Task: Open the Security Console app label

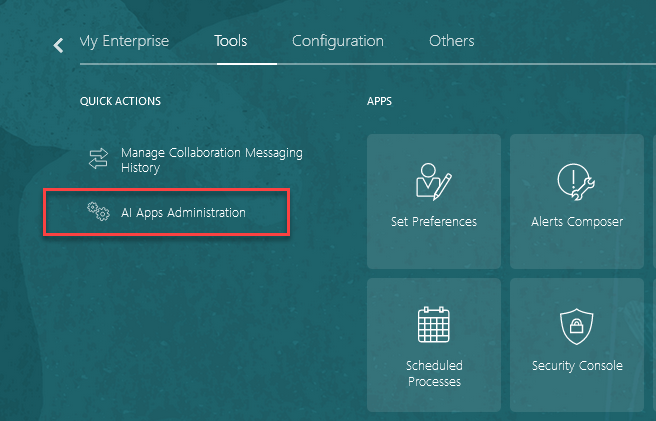Action: pos(577,366)
